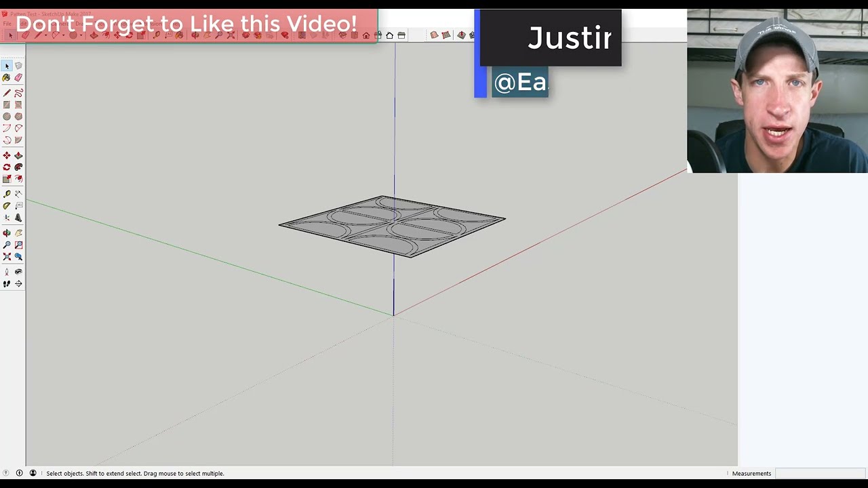Click Sandbox From Contours icon
Screen dimensions: 868x488
(434, 35)
